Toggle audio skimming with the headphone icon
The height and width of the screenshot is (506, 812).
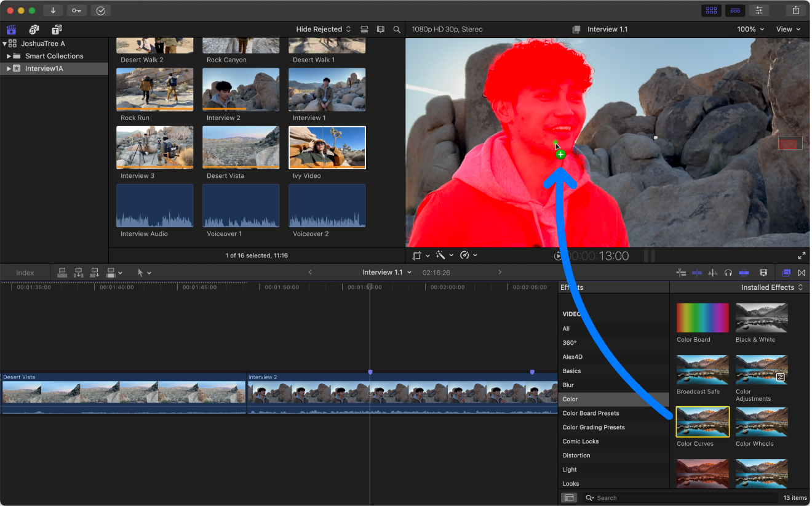pyautogui.click(x=728, y=273)
